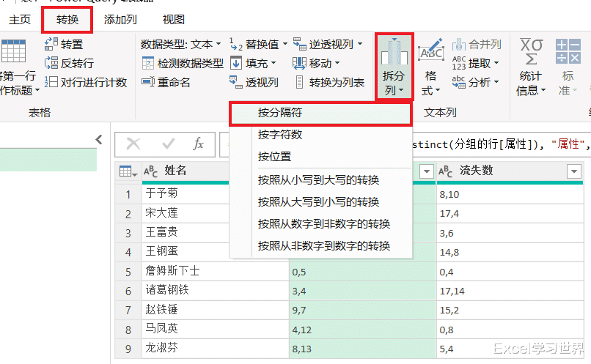Open the 添加列 tab

[120, 19]
